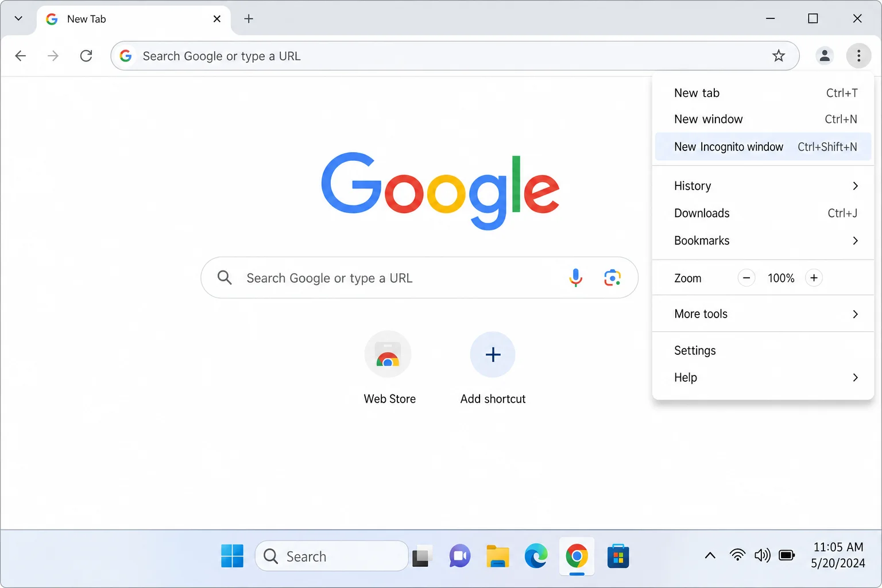Click the battery tray icon
Viewport: 882px width, 588px height.
tap(787, 555)
